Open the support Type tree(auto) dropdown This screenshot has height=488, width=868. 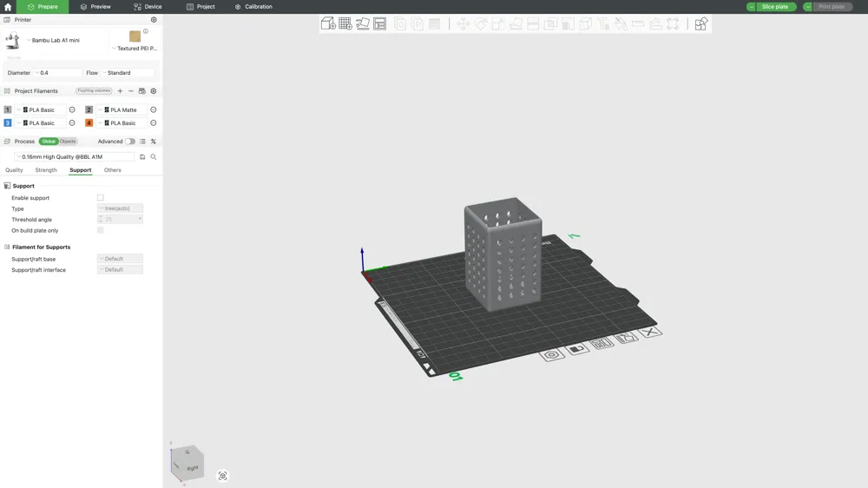pyautogui.click(x=120, y=208)
